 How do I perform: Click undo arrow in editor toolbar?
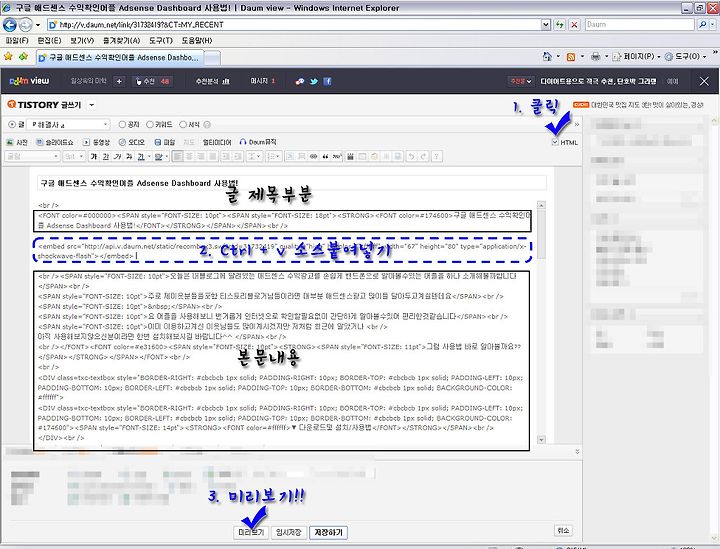pos(411,157)
